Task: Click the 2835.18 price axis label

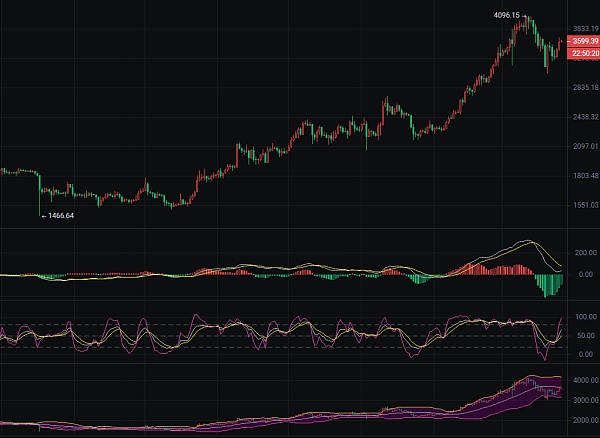Action: click(x=585, y=88)
